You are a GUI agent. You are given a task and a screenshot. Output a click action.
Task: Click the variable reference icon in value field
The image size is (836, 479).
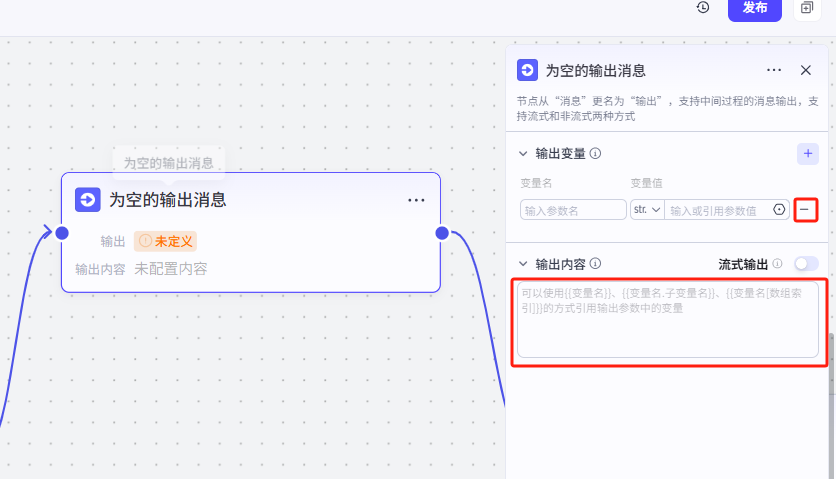780,210
